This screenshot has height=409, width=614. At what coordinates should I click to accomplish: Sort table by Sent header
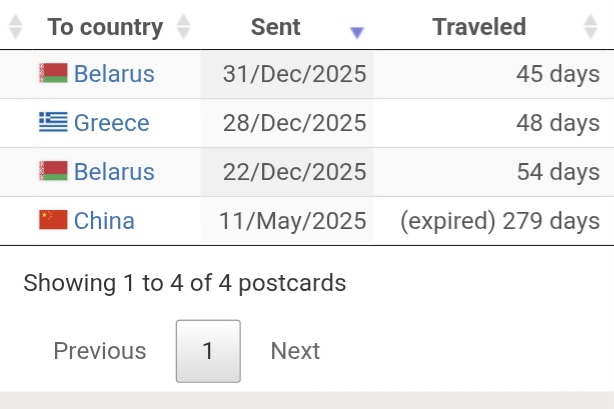click(x=276, y=27)
